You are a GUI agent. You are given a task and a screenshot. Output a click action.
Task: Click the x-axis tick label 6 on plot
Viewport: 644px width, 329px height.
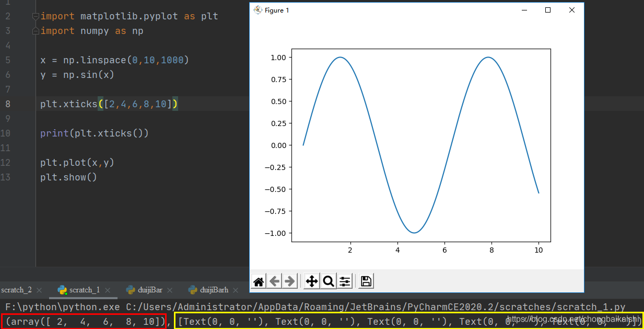click(444, 251)
